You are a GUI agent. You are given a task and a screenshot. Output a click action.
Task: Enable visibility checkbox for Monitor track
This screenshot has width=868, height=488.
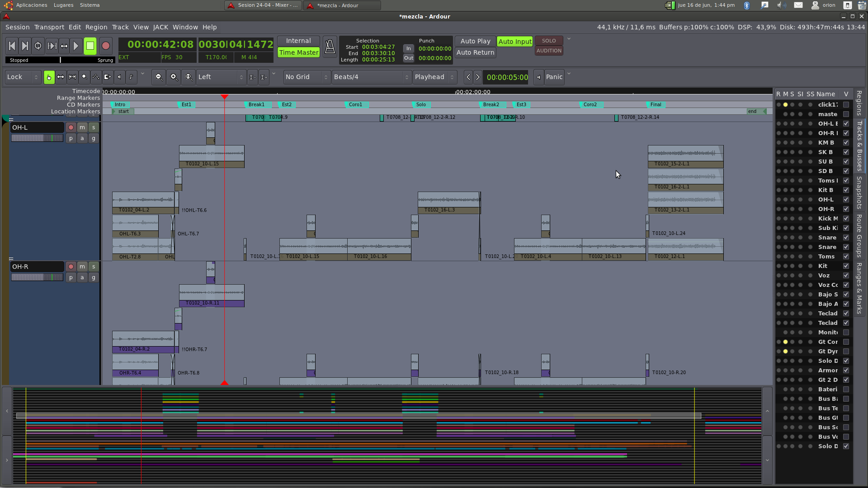point(846,333)
